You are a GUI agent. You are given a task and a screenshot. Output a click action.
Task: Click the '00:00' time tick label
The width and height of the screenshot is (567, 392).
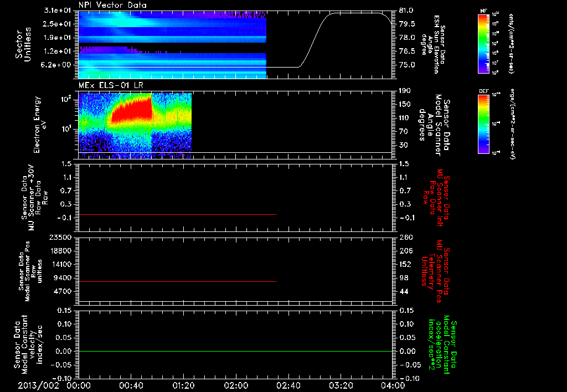coord(79,385)
